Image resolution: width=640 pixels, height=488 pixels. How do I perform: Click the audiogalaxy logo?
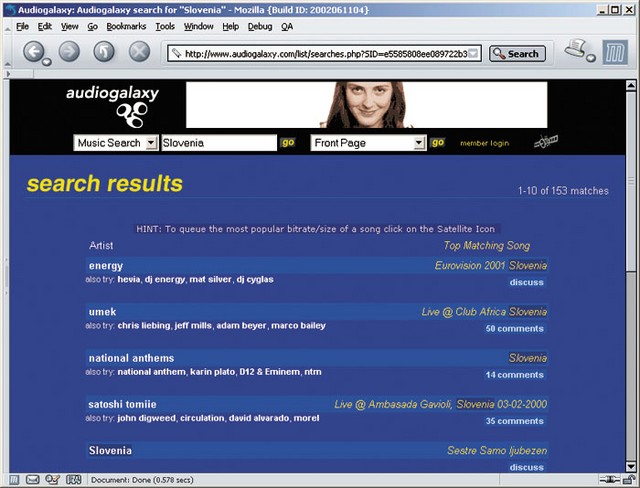point(113,106)
